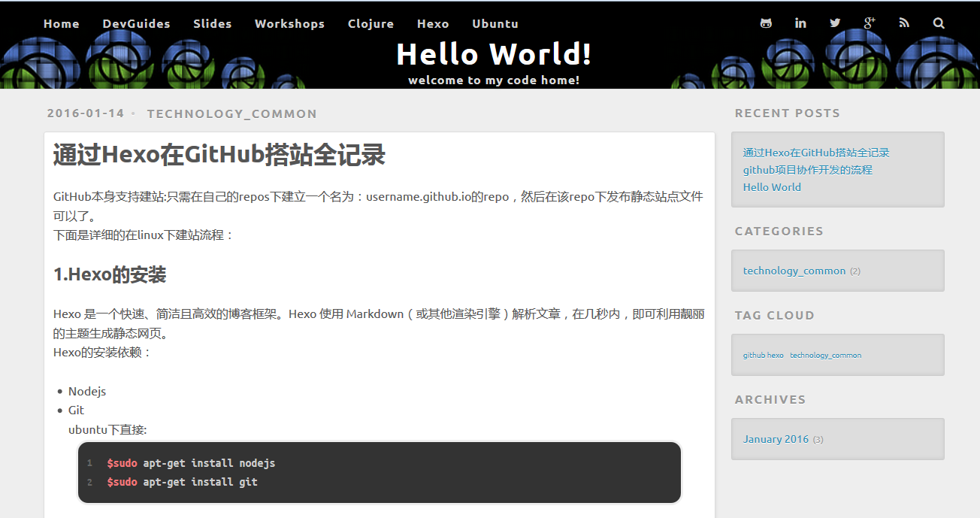Image resolution: width=980 pixels, height=518 pixels.
Task: Open the technology_common category in sidebar
Action: pyautogui.click(x=794, y=271)
